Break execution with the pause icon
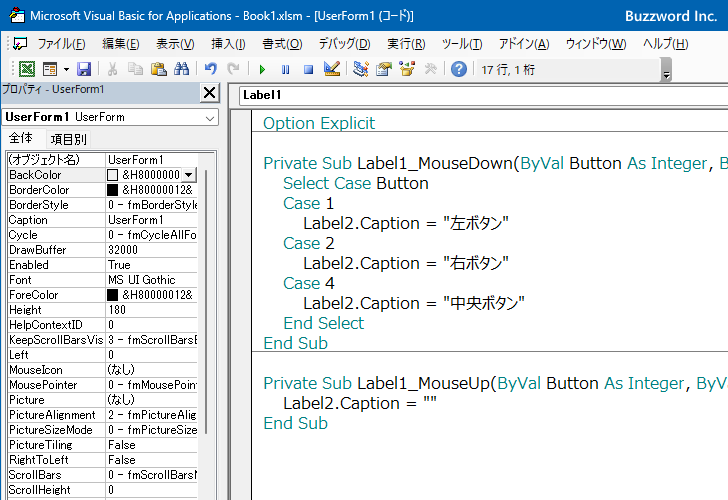The height and width of the screenshot is (500, 728). pos(286,70)
